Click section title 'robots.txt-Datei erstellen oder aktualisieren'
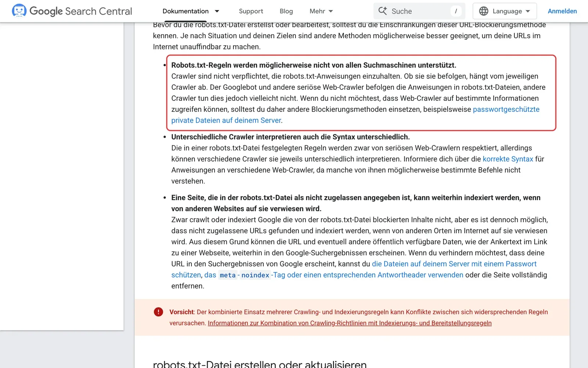The width and height of the screenshot is (588, 368). click(x=260, y=364)
